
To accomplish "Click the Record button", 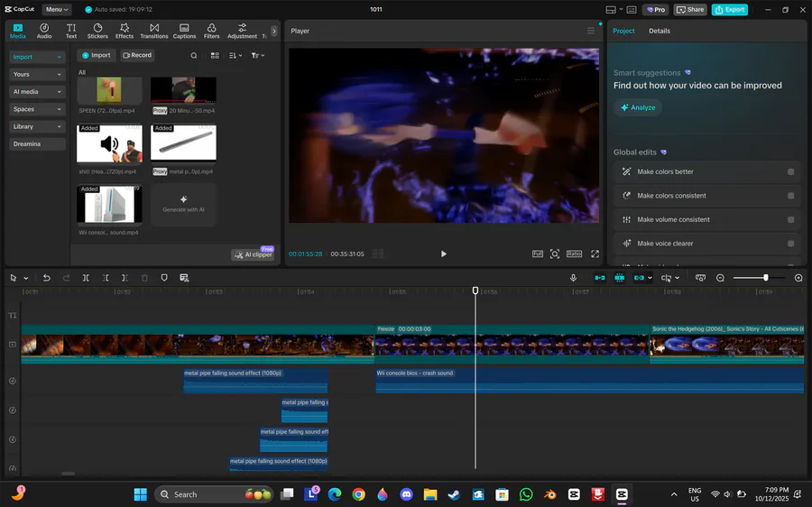I will [137, 55].
